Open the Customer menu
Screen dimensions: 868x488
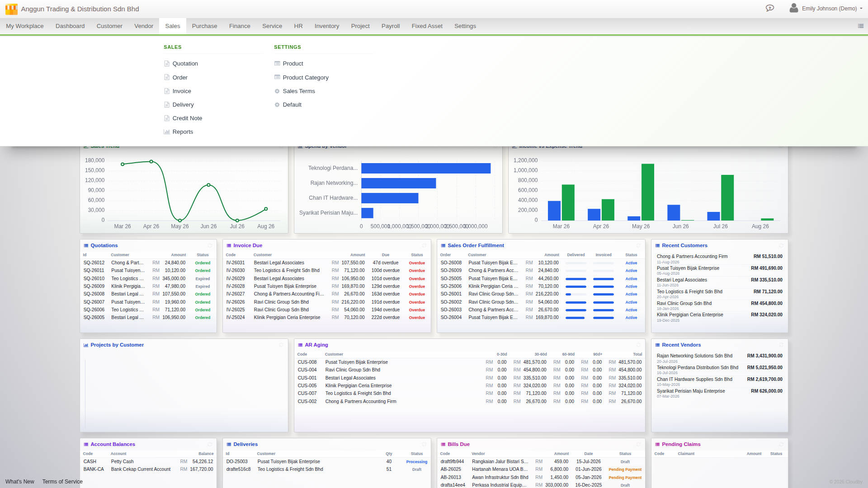coord(109,26)
